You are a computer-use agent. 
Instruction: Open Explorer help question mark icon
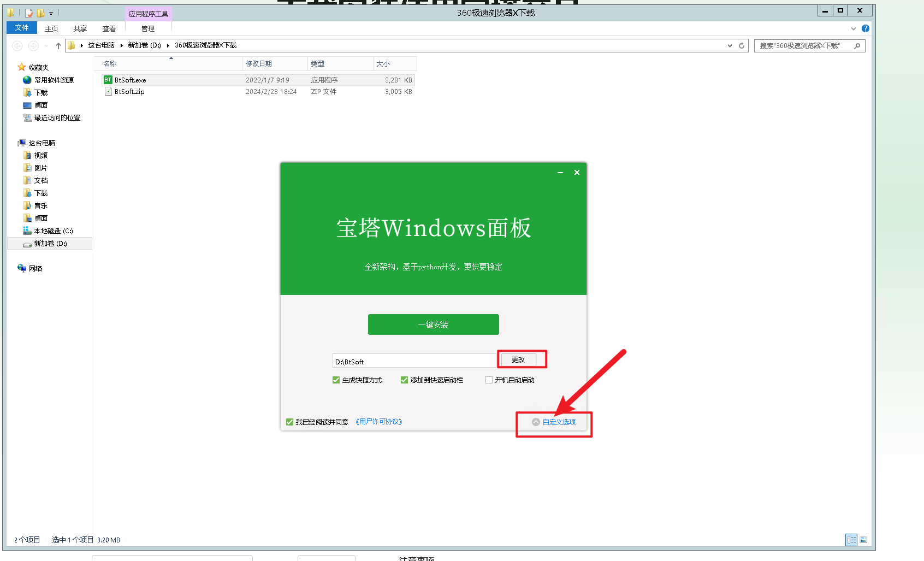[x=865, y=28]
